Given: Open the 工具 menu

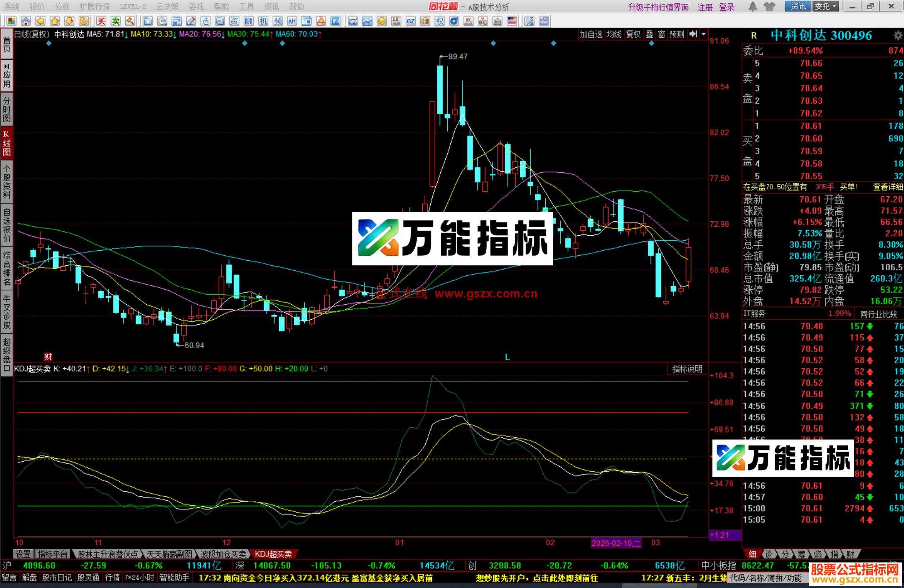Looking at the screenshot, I should (x=246, y=7).
